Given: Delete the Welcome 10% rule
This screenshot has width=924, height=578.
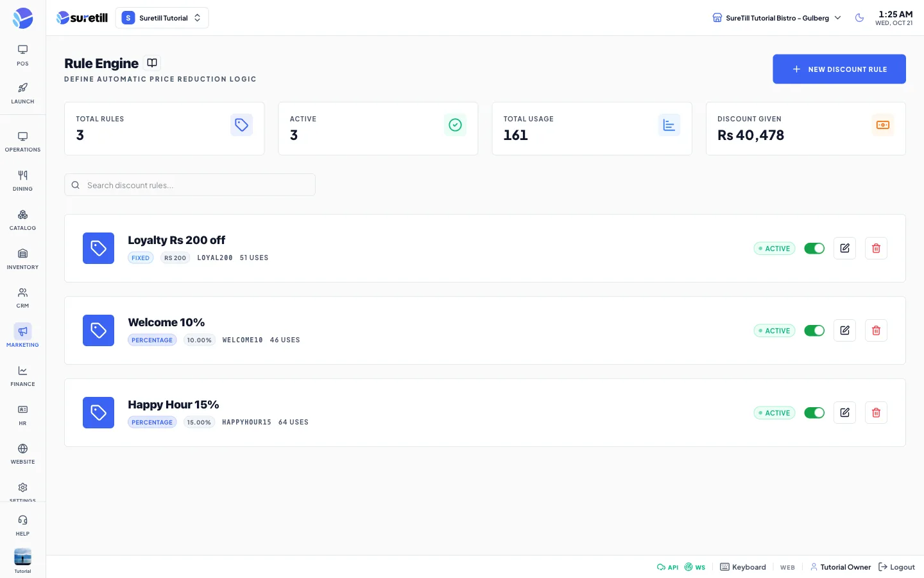Looking at the screenshot, I should [x=876, y=331].
